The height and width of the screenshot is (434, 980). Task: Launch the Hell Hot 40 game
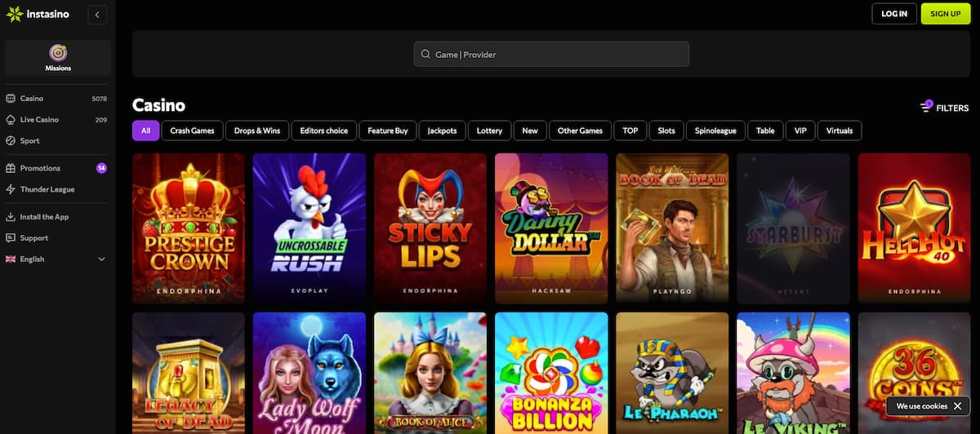coord(914,228)
